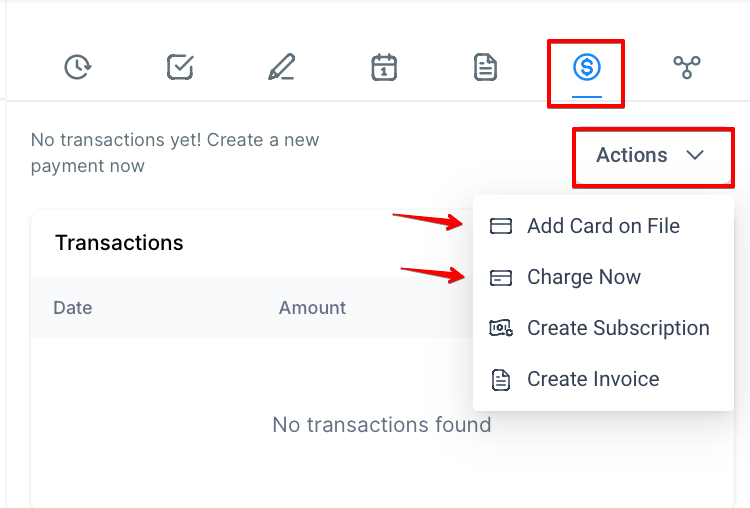Click the Transactions table heading
The image size is (750, 508).
tap(119, 243)
